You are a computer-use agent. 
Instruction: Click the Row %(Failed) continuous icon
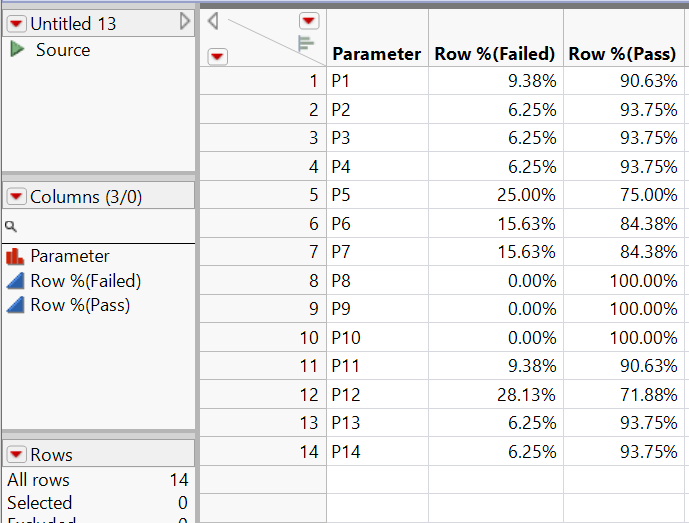(15, 281)
